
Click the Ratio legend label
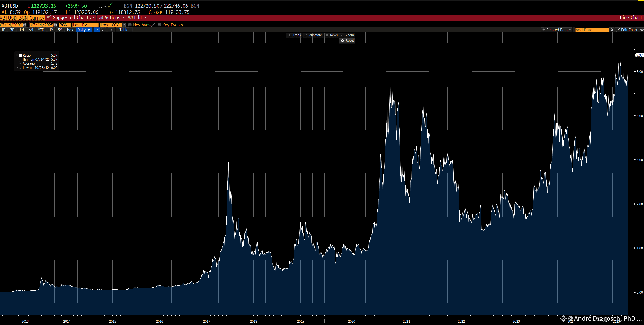tap(27, 55)
